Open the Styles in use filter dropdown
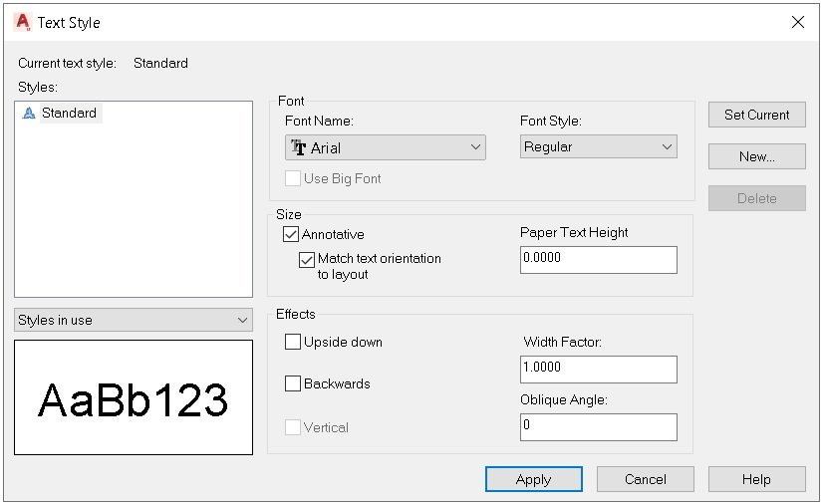Screen dimensions: 824x504 point(134,320)
